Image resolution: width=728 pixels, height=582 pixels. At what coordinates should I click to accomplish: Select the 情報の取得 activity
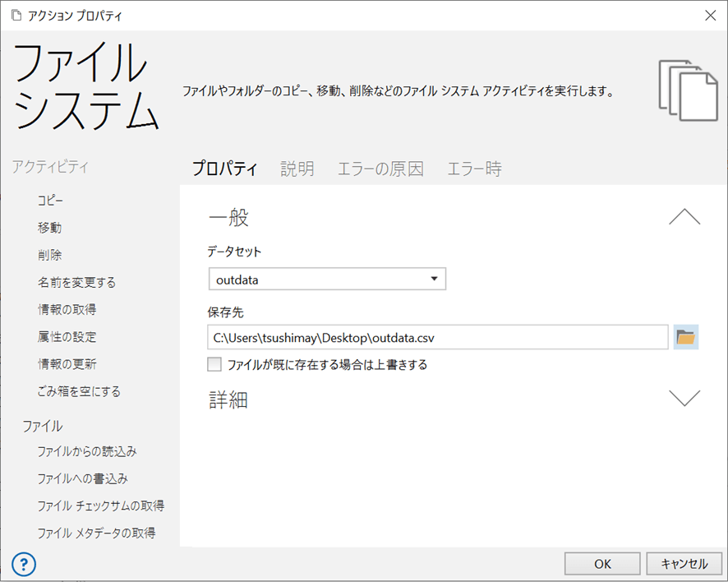coord(67,309)
